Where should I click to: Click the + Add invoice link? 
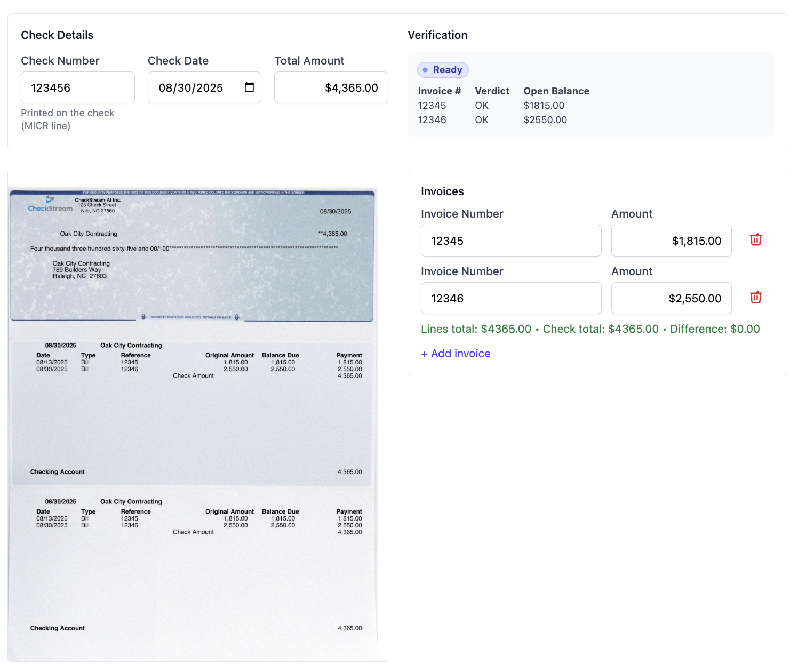click(x=456, y=353)
